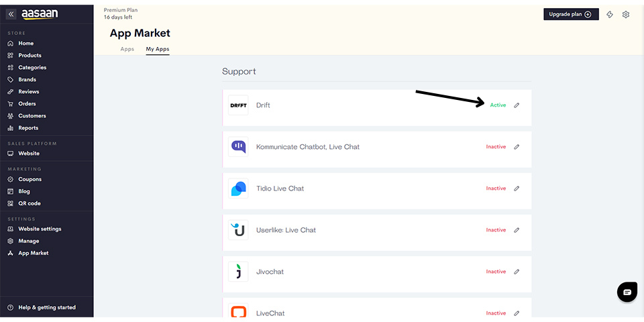The width and height of the screenshot is (644, 322).
Task: Click the Drift logo thumbnail
Action: pyautogui.click(x=238, y=105)
